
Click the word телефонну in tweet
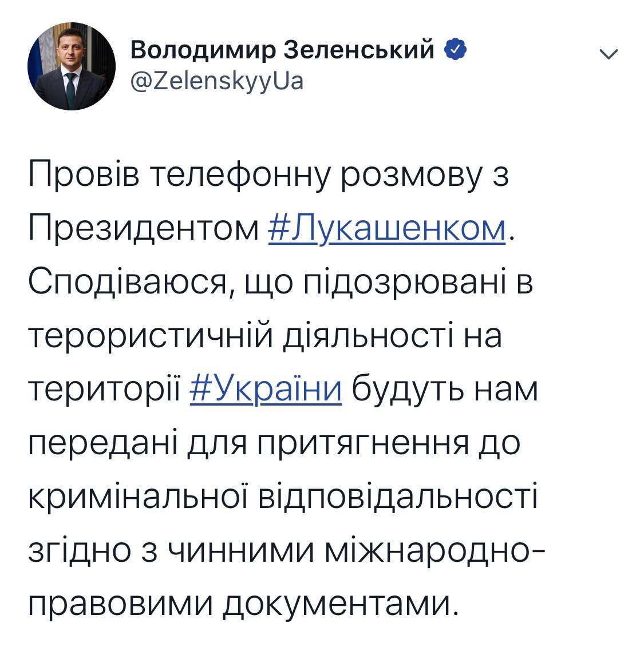pos(240,175)
